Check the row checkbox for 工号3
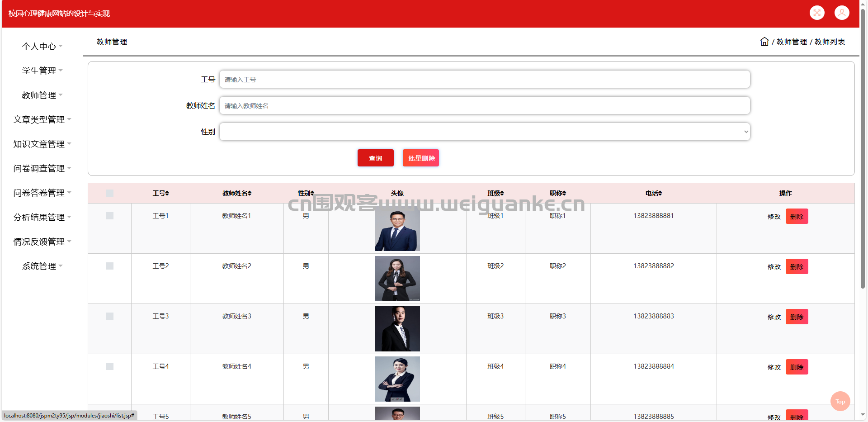Screen dimensions: 868x422 [110, 316]
